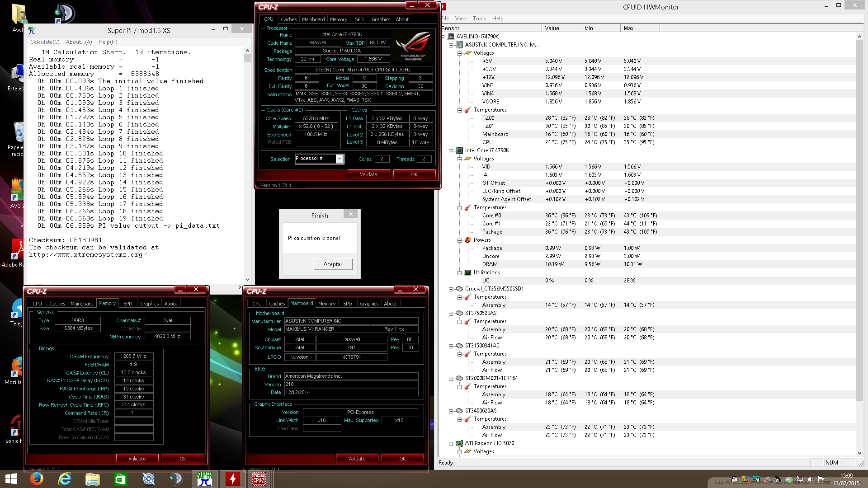Open the Action Center flag icon
The image size is (868, 488).
(821, 480)
